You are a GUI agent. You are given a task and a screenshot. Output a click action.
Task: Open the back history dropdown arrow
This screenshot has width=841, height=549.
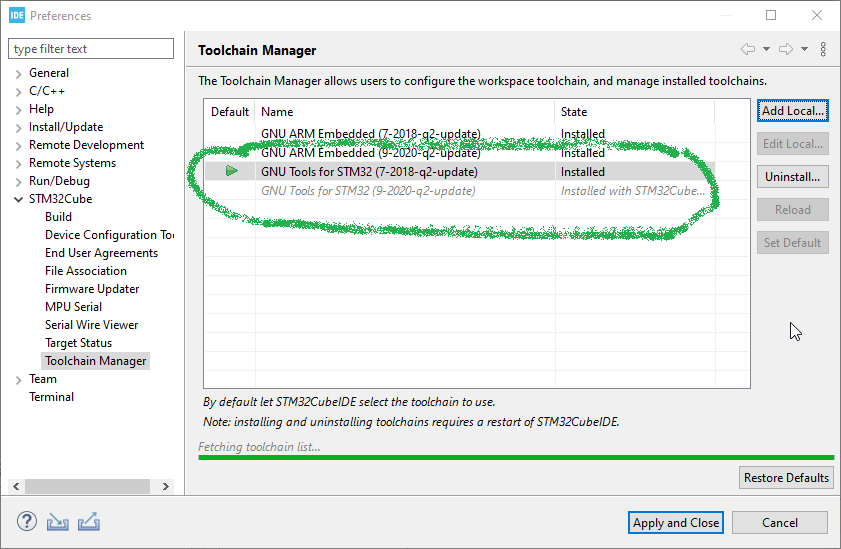766,49
